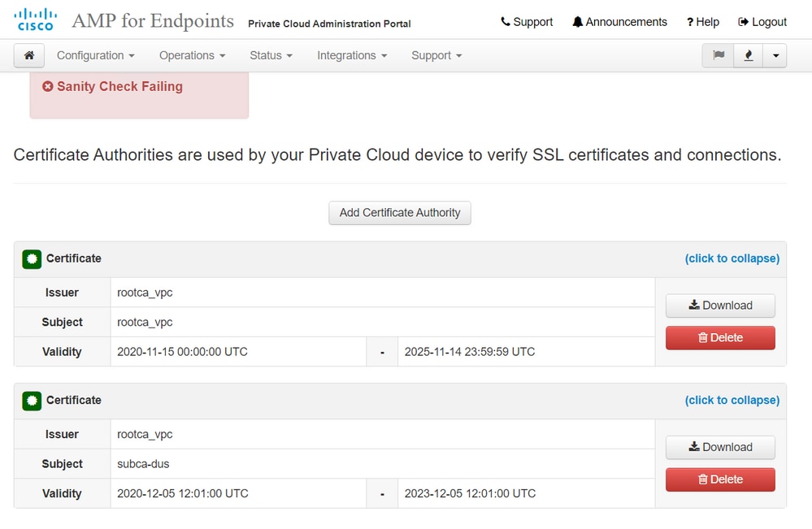Image resolution: width=812 pixels, height=529 pixels.
Task: Collapse the subca-dus certificate panel
Action: click(x=732, y=400)
